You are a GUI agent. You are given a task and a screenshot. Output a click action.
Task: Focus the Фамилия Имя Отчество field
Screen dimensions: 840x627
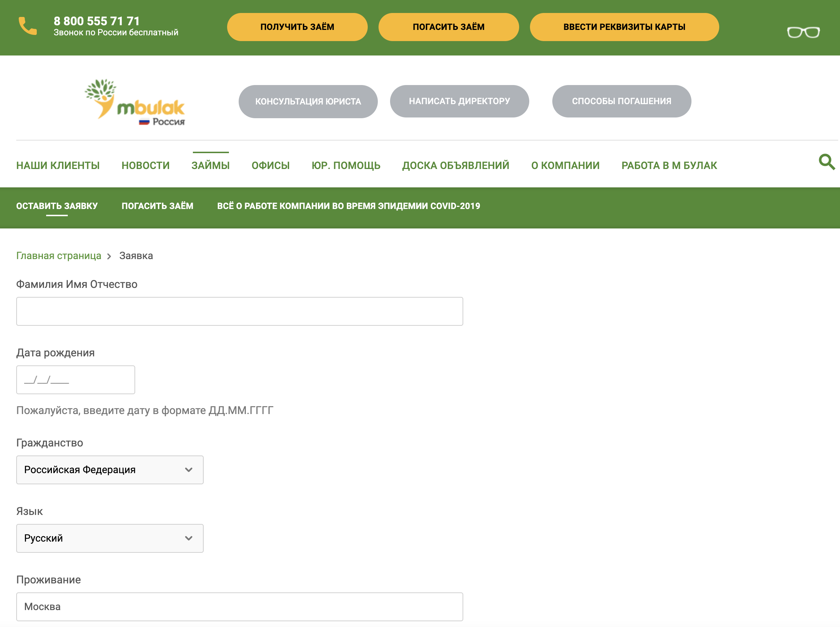(239, 311)
